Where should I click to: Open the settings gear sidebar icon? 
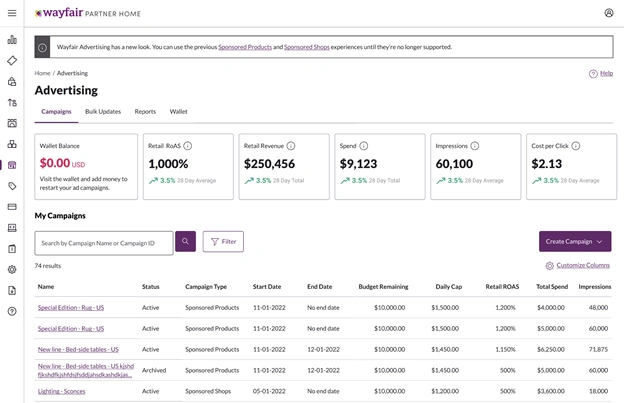[x=12, y=269]
